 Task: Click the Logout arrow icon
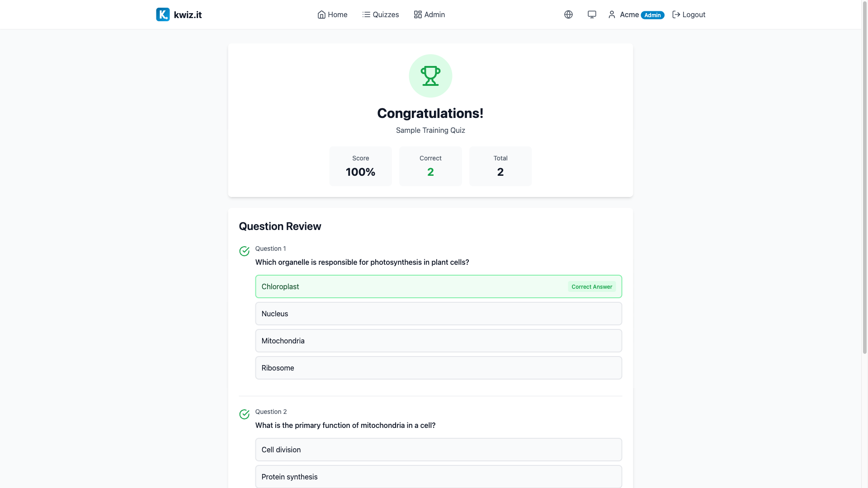pyautogui.click(x=676, y=14)
